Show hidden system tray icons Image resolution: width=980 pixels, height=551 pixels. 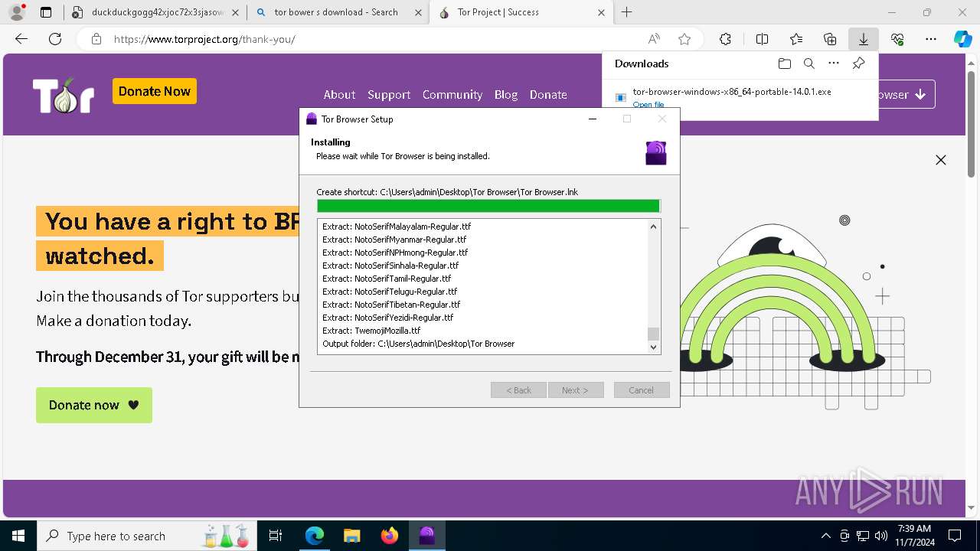click(825, 536)
